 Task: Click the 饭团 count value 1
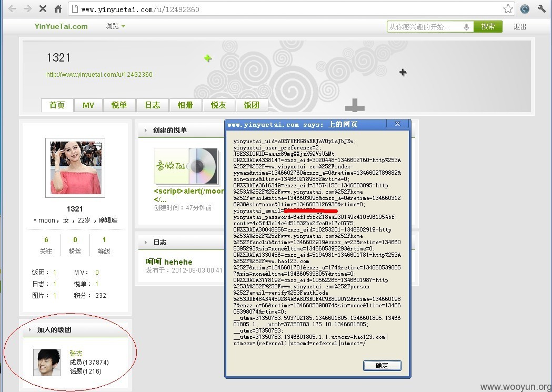point(55,273)
